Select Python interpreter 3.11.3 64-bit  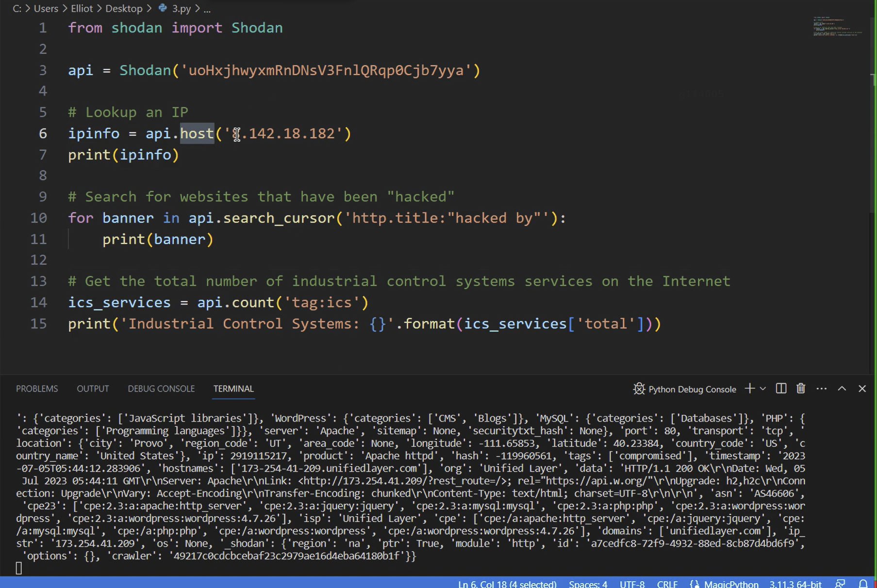pyautogui.click(x=795, y=584)
